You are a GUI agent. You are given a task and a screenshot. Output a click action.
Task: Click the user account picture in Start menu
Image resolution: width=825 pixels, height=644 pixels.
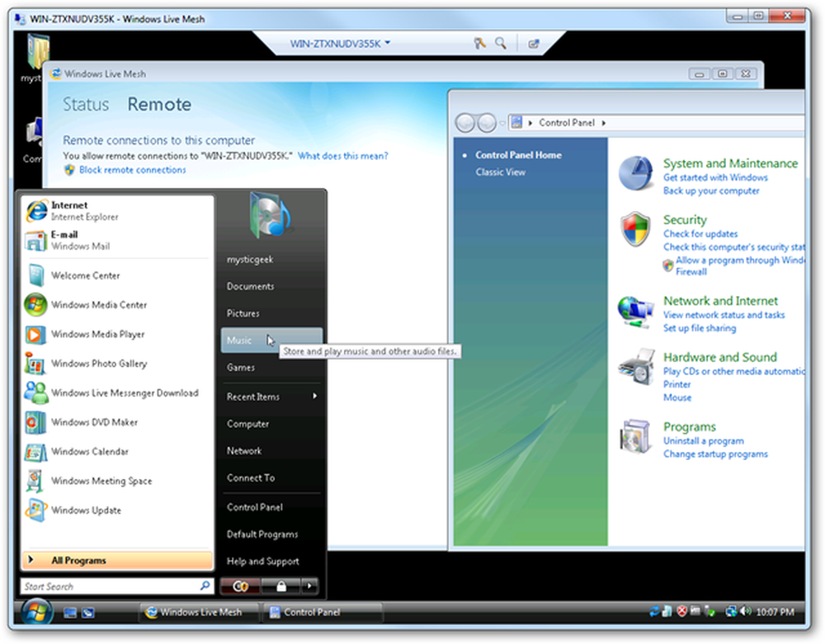point(271,215)
